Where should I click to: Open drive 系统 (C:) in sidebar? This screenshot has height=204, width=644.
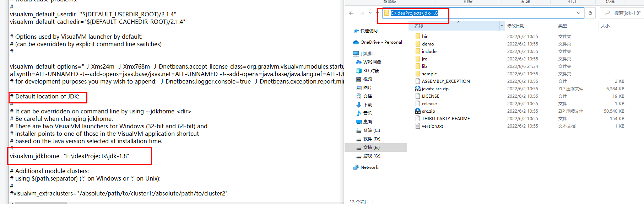pyautogui.click(x=368, y=130)
